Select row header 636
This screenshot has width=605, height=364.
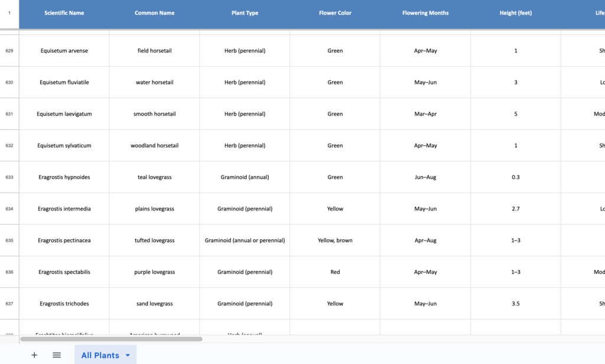pyautogui.click(x=9, y=272)
